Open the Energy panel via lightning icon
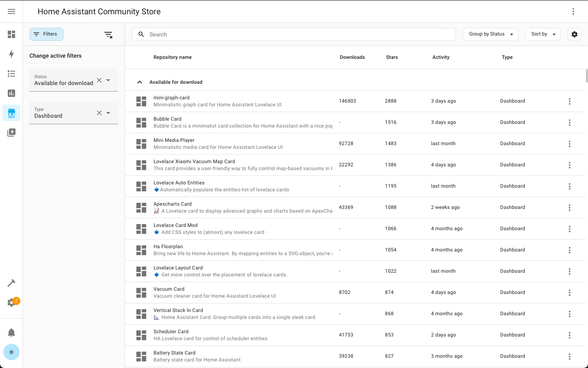588x368 pixels. point(11,54)
